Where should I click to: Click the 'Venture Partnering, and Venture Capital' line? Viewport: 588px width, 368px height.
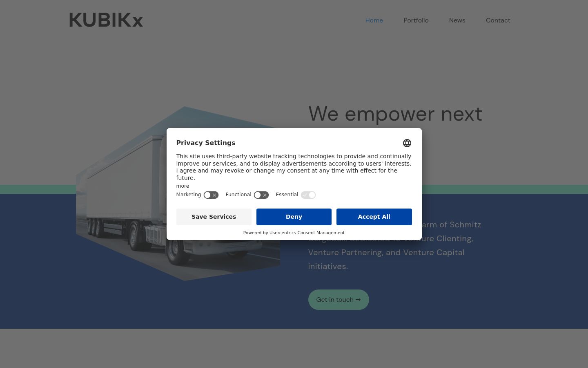pos(386,252)
